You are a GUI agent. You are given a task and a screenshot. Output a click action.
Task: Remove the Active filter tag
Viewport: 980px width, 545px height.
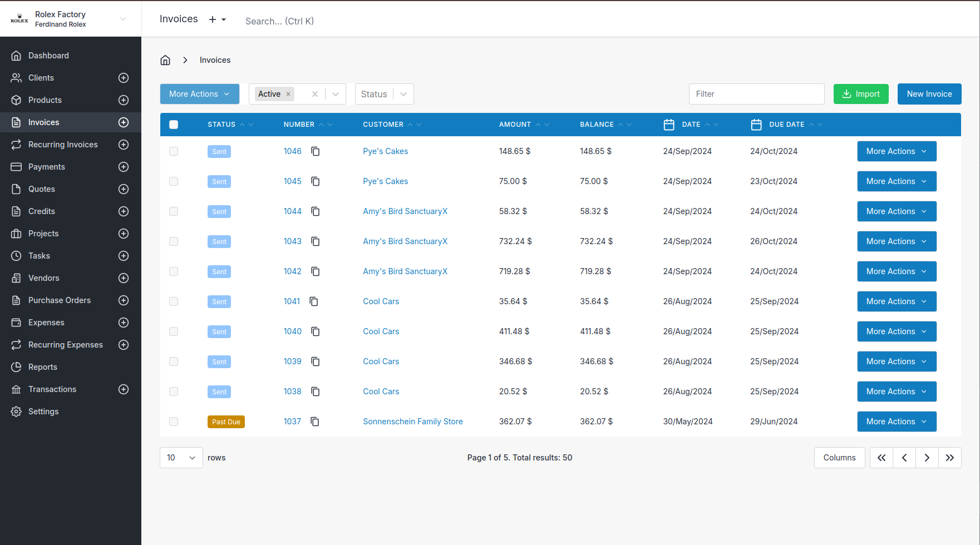[288, 94]
